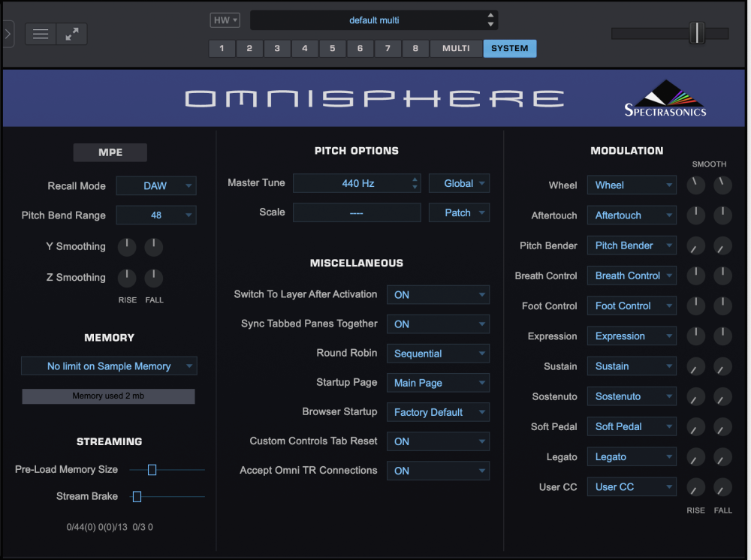The image size is (751, 560).
Task: Open the sample memory limit dropdown
Action: coord(109,366)
